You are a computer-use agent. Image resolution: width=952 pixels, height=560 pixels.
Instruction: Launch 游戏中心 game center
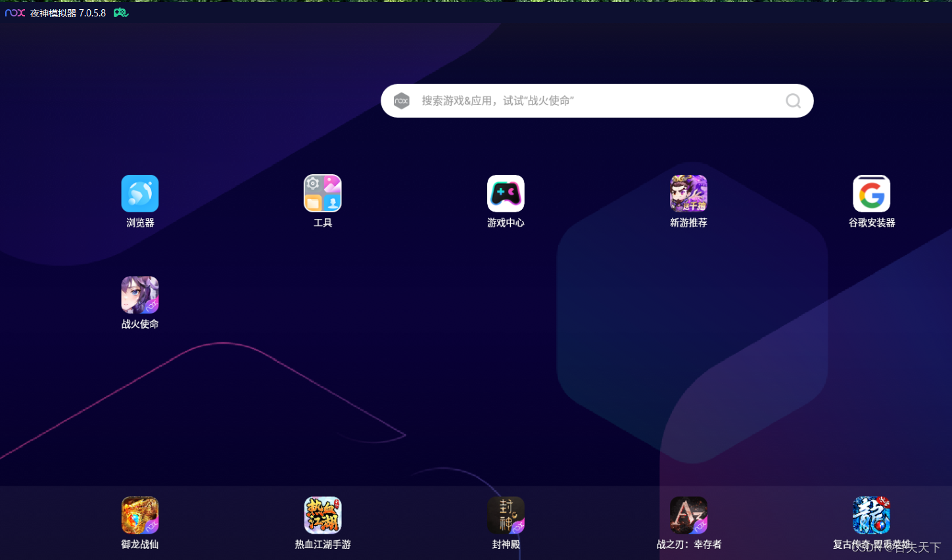point(506,193)
